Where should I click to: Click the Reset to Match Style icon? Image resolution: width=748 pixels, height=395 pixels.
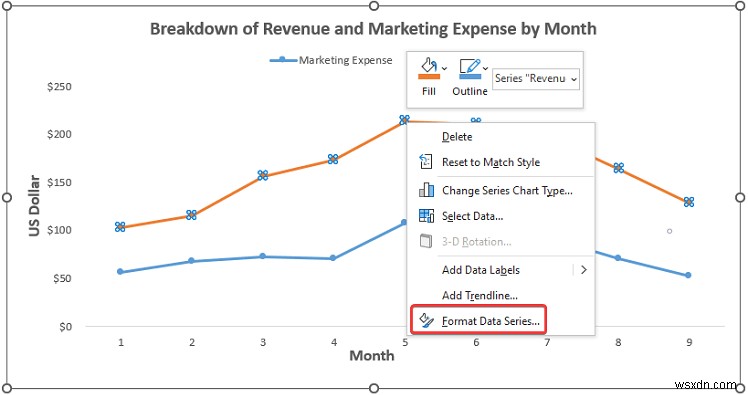[x=426, y=162]
